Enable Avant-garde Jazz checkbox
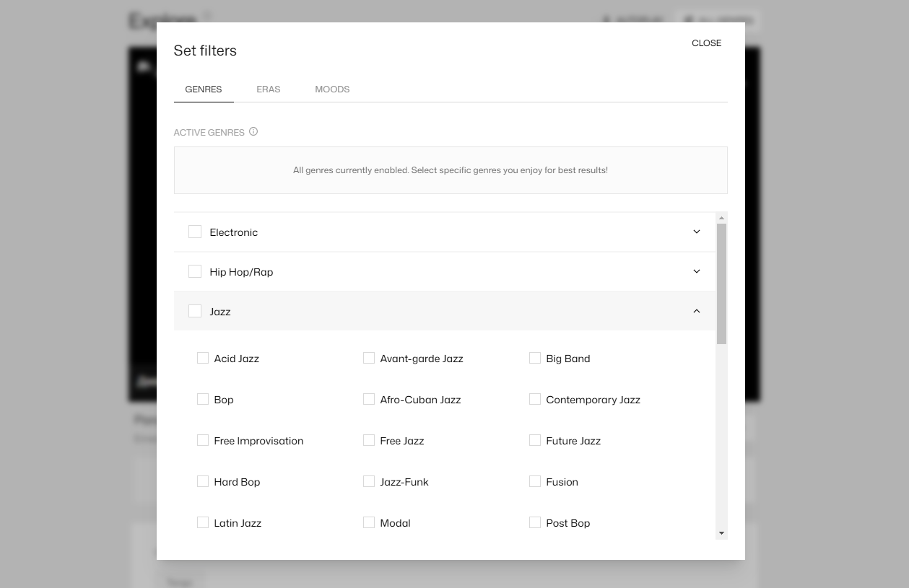This screenshot has height=588, width=909. (x=369, y=358)
